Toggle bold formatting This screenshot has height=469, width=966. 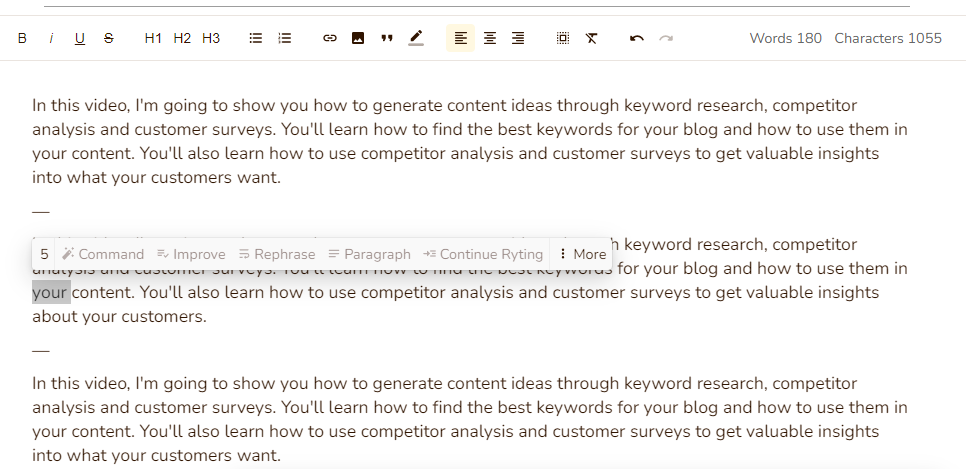(x=22, y=38)
